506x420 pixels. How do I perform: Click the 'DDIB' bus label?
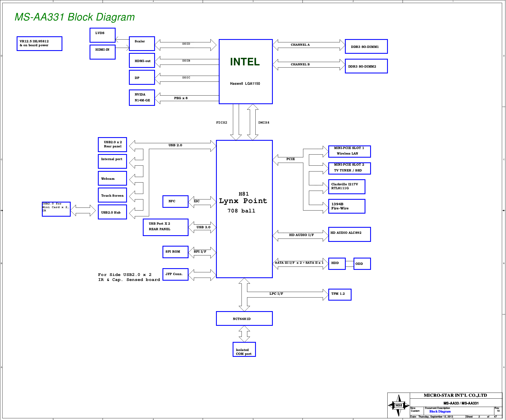[186, 61]
